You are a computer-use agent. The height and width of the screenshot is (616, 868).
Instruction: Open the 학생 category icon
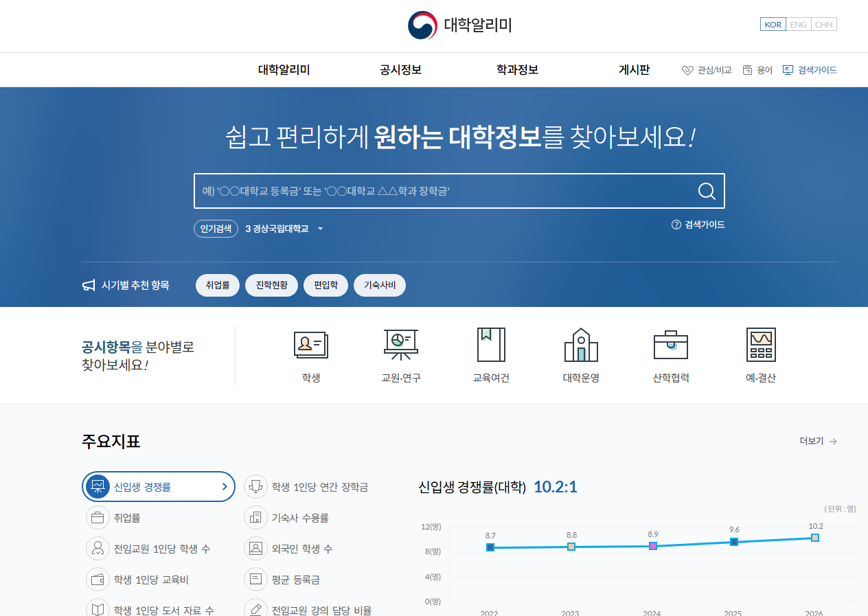point(311,345)
